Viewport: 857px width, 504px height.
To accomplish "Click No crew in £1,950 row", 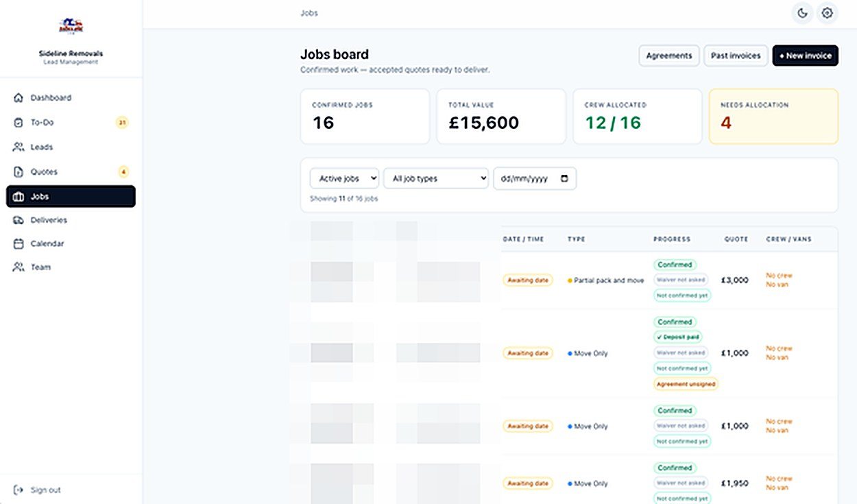I will point(779,479).
